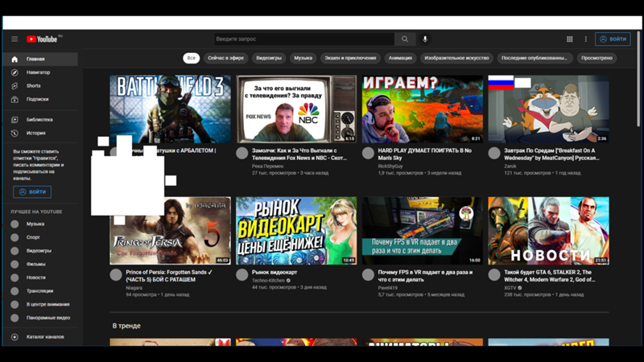This screenshot has width=644, height=362.
Task: Open title Такой будет GTA 6, STALKER 2
Action: coord(549,276)
